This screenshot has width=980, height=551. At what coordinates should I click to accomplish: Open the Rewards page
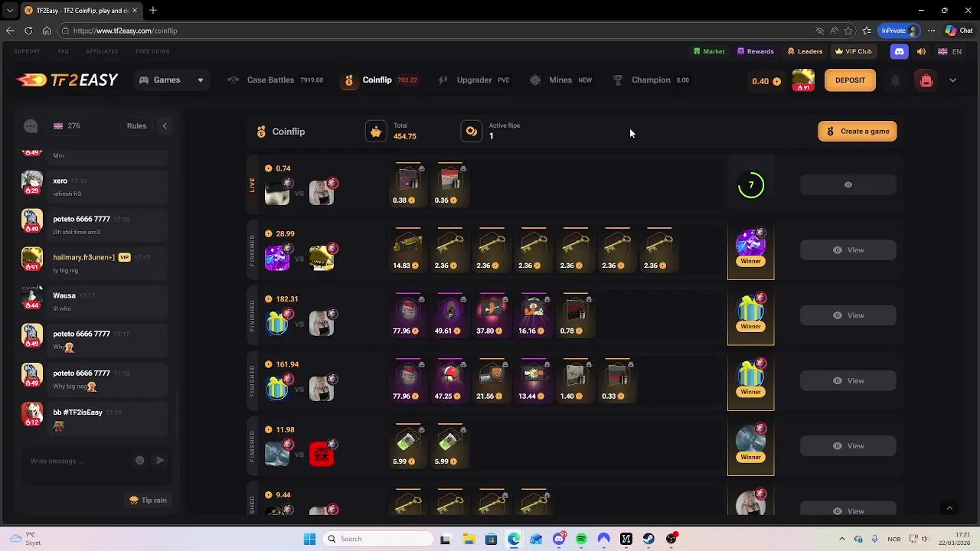pyautogui.click(x=756, y=51)
